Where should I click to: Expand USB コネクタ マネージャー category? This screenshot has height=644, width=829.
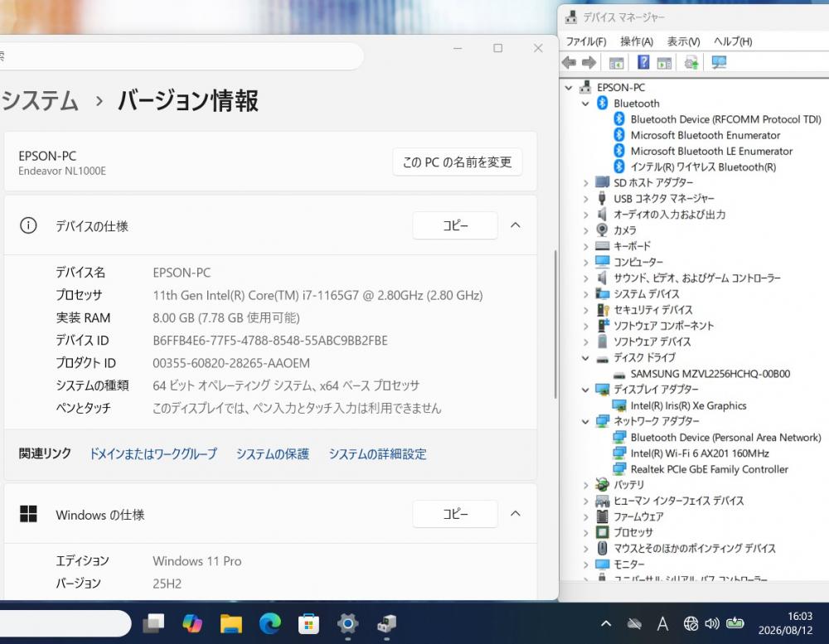585,199
